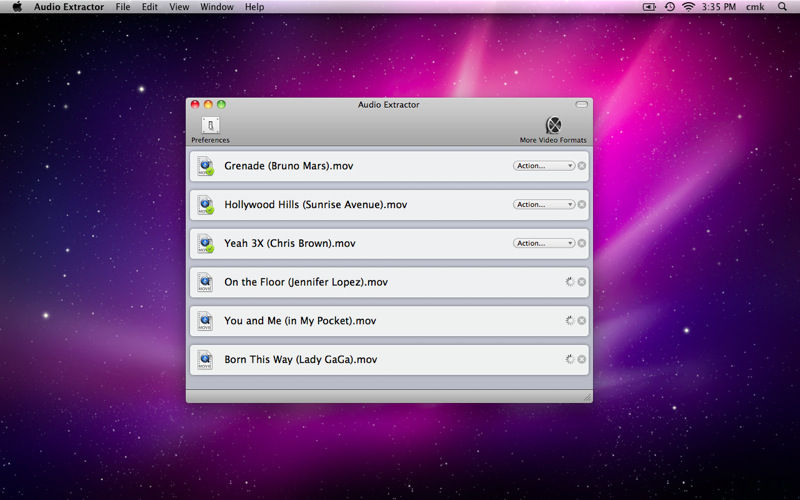The width and height of the screenshot is (800, 500).
Task: Toggle toolbar with the pill button in title bar
Action: (582, 105)
